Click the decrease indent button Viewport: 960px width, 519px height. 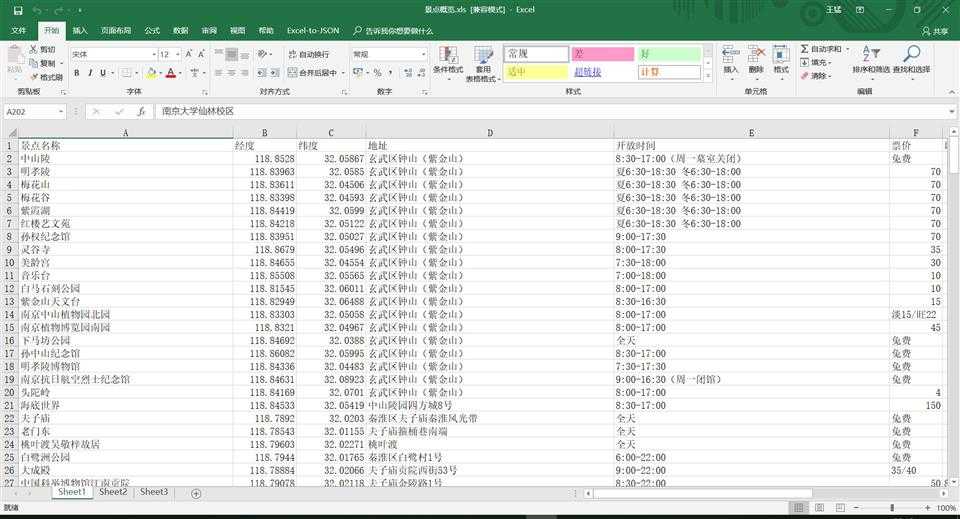[x=261, y=73]
